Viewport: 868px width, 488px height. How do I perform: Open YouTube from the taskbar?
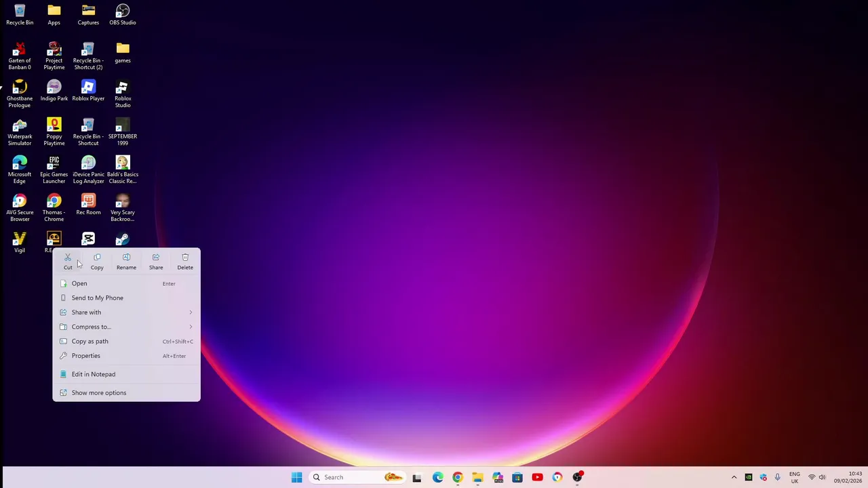click(x=537, y=477)
